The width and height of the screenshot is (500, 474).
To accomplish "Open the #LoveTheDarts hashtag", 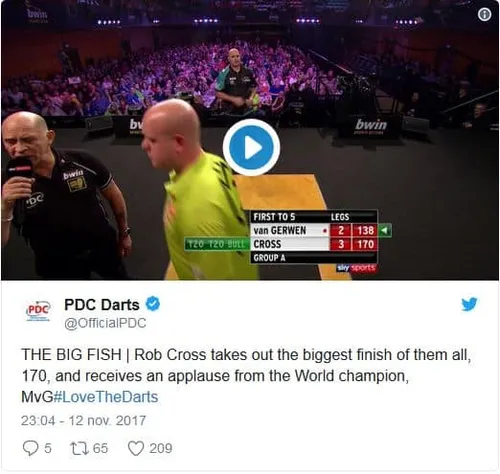I will [x=106, y=397].
